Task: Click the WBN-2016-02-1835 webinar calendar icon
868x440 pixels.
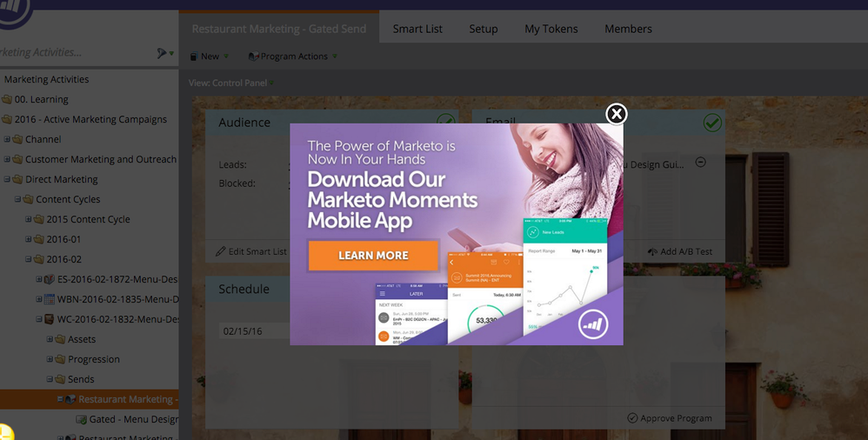Action: click(x=49, y=299)
